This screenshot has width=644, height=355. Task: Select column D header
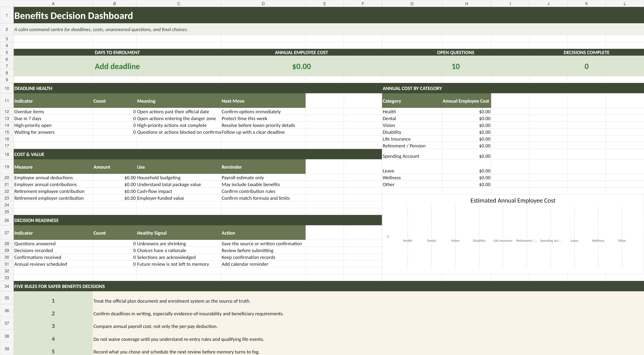(x=263, y=4)
